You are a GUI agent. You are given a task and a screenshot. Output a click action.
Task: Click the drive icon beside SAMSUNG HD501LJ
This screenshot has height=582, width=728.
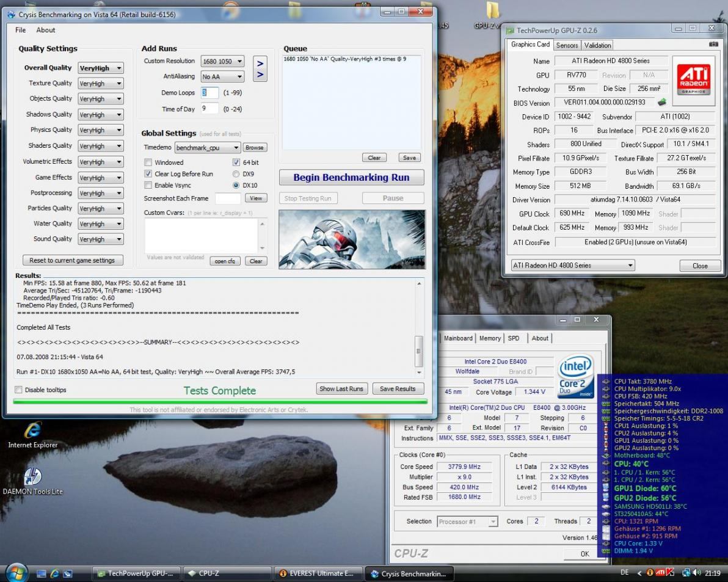606,506
